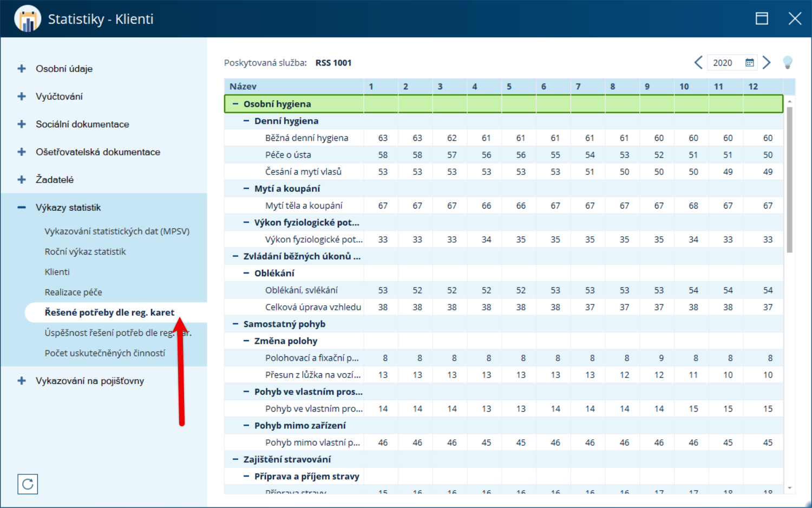Select the Česání a mytí vlasů row
This screenshot has width=812, height=508.
pyautogui.click(x=504, y=172)
